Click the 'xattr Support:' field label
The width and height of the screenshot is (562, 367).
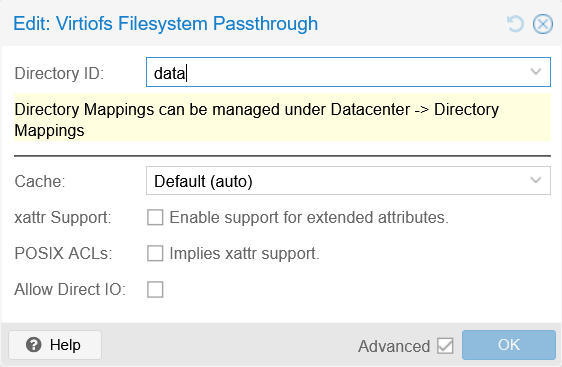click(x=63, y=218)
